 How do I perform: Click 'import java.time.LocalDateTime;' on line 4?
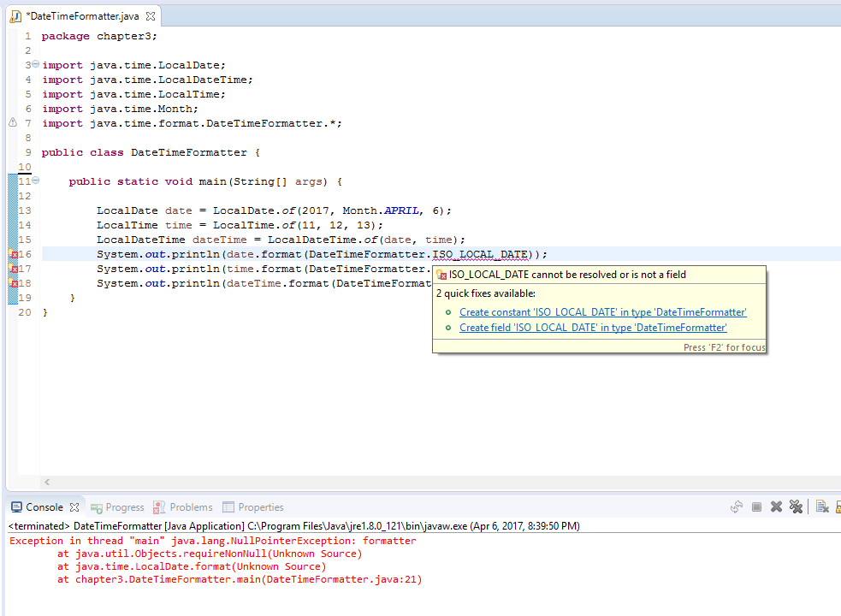[147, 80]
